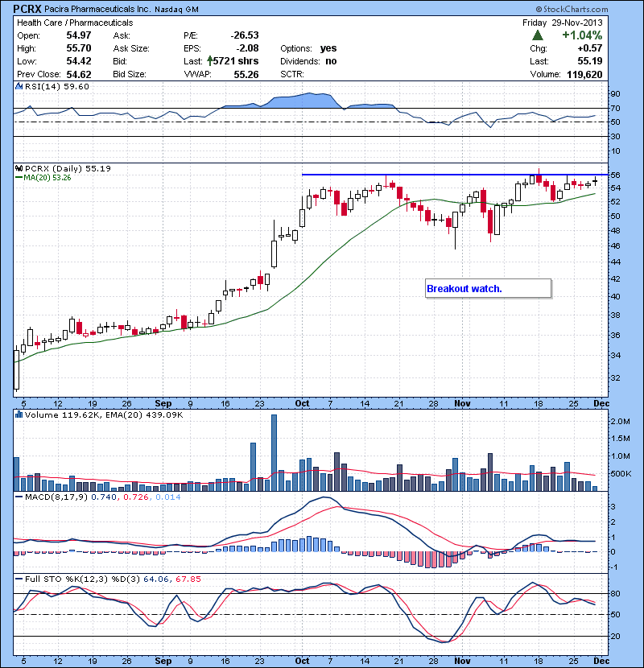Click the Low value 54.42
644x668 pixels.
[79, 61]
